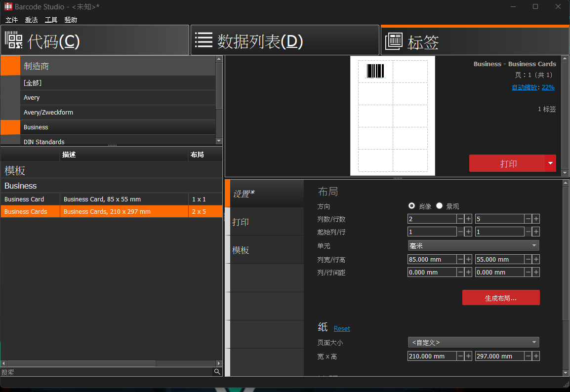Viewport: 570px width, 392px height.
Task: Click the minus icon to decrease 行高
Action: coord(529,259)
